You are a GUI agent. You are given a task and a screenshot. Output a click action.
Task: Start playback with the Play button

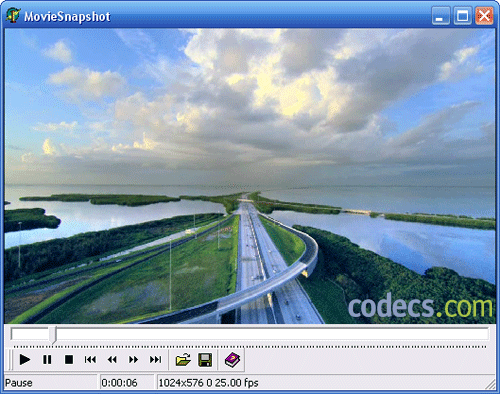coord(25,360)
